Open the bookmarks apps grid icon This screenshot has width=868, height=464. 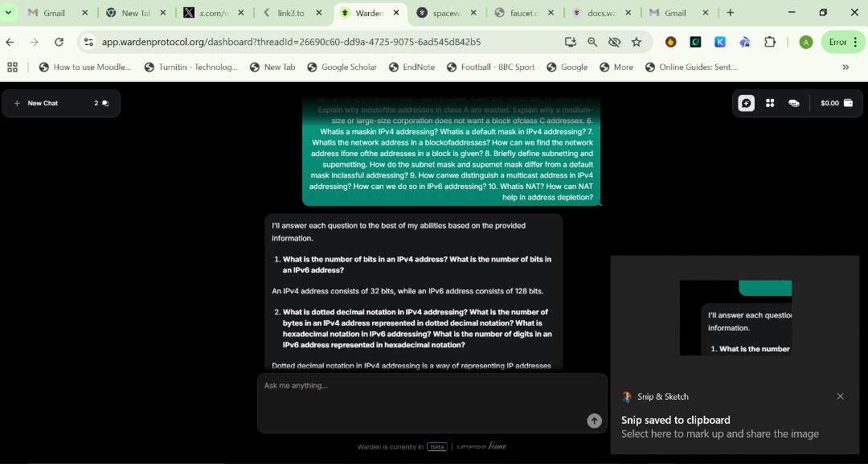pyautogui.click(x=13, y=67)
